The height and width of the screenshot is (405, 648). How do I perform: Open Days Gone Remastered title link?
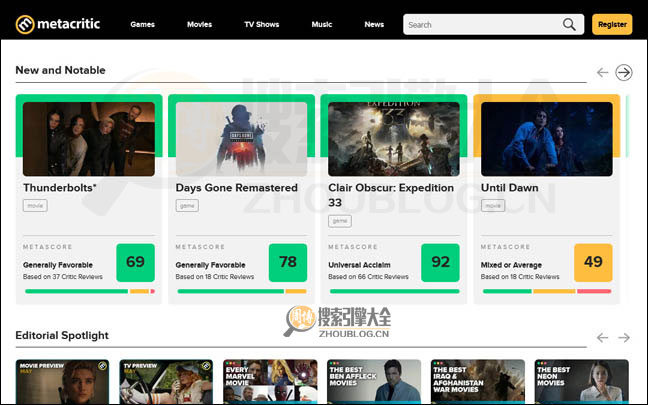pyautogui.click(x=236, y=187)
